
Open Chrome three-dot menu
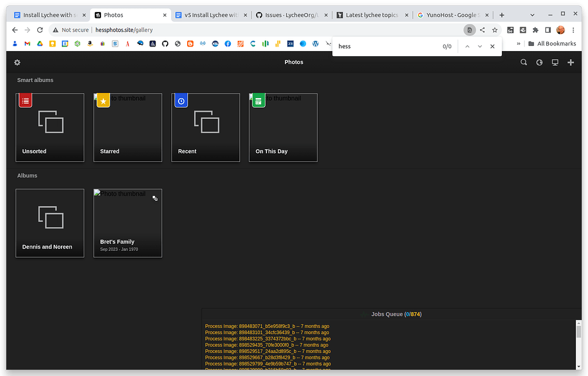coord(574,30)
